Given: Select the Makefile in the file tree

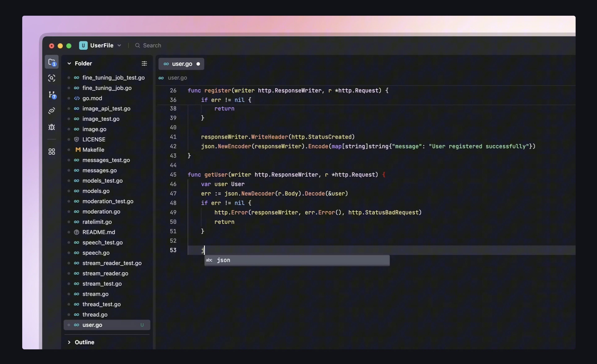Looking at the screenshot, I should [93, 150].
